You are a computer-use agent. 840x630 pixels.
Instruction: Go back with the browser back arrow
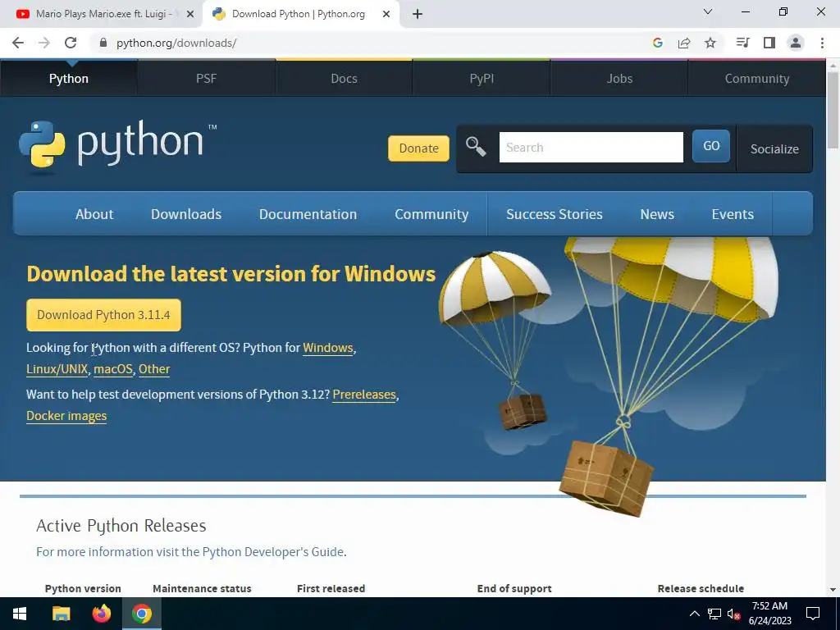[x=18, y=43]
